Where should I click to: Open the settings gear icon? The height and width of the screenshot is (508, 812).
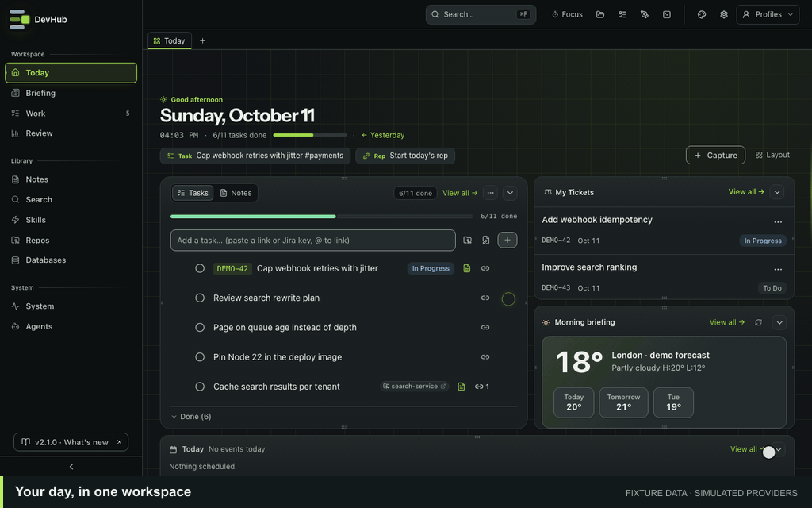(x=724, y=14)
